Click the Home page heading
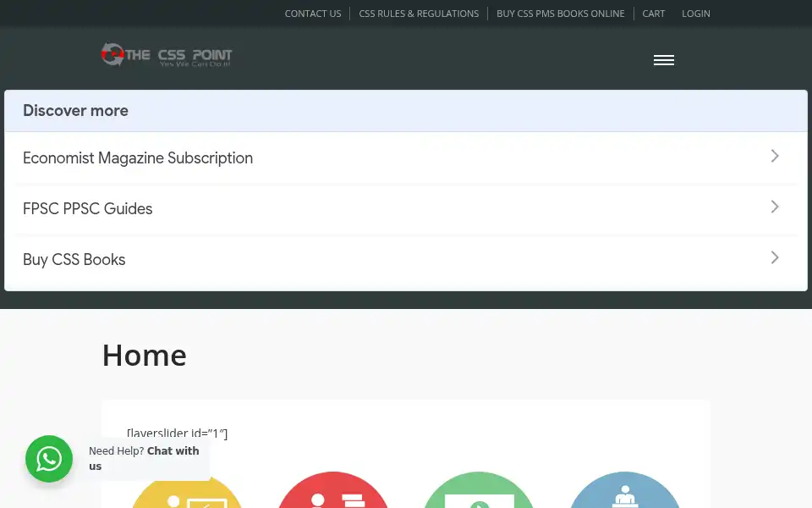Viewport: 812px width, 508px height. (x=145, y=356)
